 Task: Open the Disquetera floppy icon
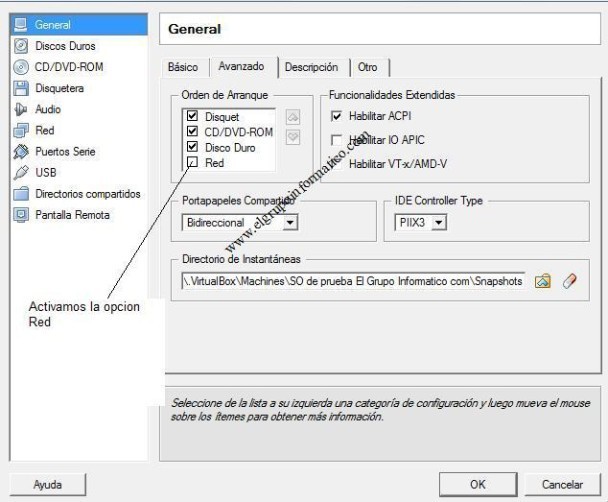point(21,88)
